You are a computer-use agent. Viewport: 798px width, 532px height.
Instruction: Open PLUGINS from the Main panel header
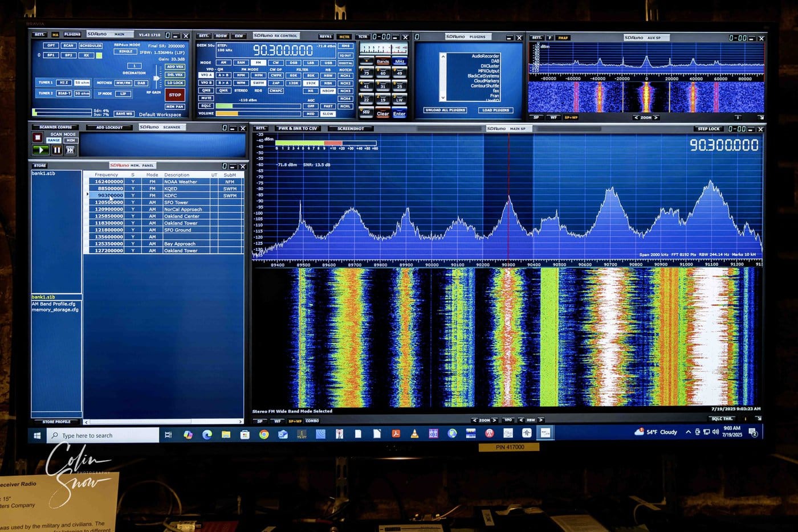pos(72,34)
